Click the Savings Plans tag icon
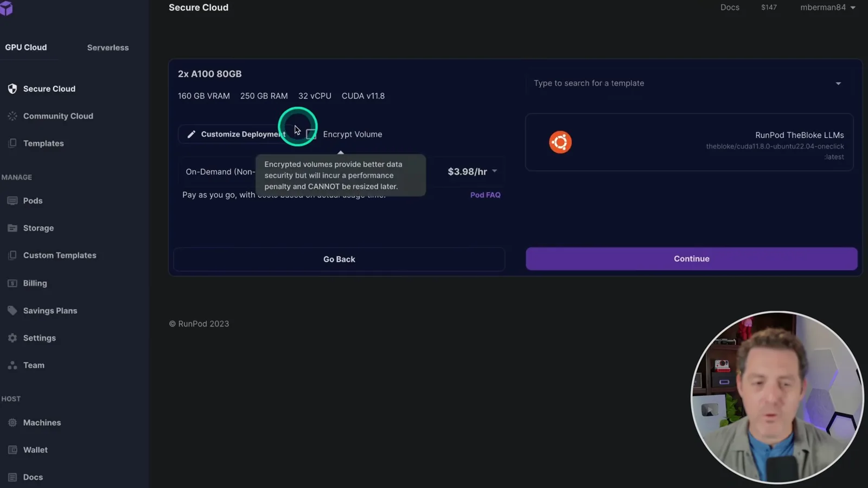The width and height of the screenshot is (868, 488). coord(12,311)
